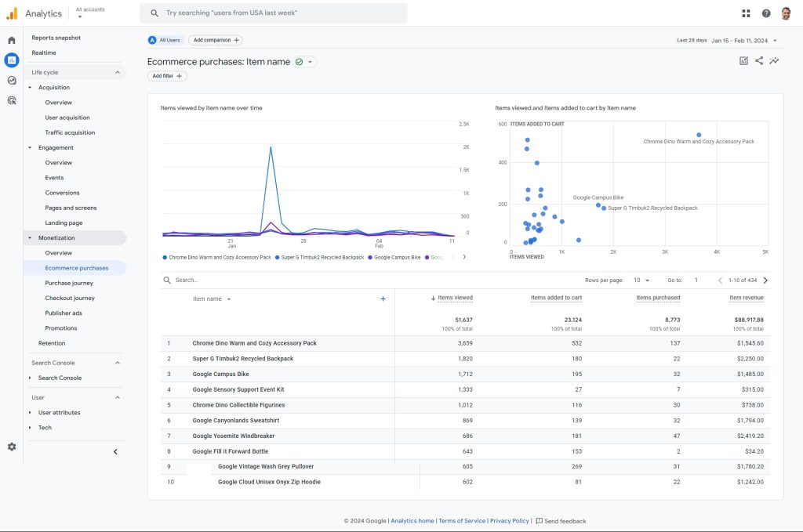This screenshot has width=803, height=532.
Task: Open the Home icon in left rail
Action: (x=11, y=40)
